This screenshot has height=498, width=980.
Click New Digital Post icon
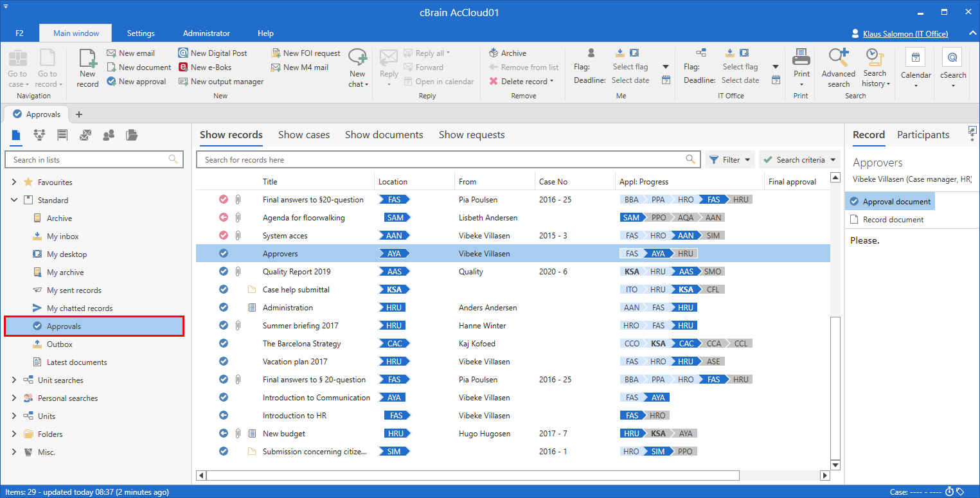[x=213, y=53]
